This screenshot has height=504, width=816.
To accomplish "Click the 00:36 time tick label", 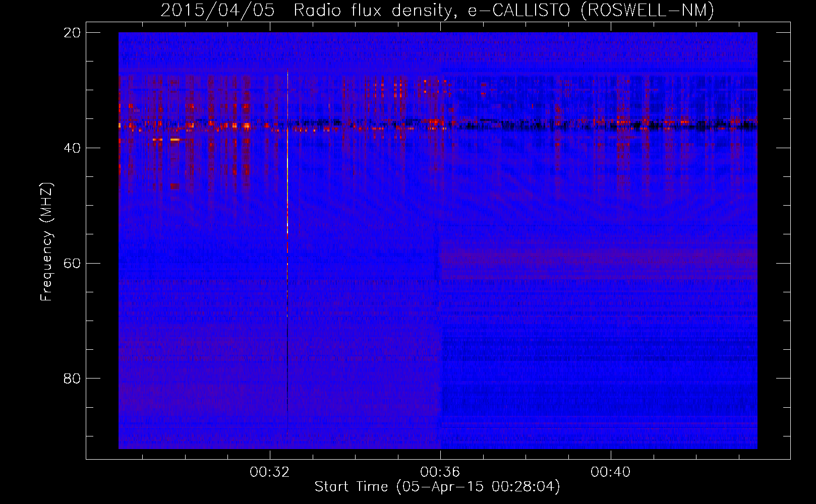I will pos(440,472).
